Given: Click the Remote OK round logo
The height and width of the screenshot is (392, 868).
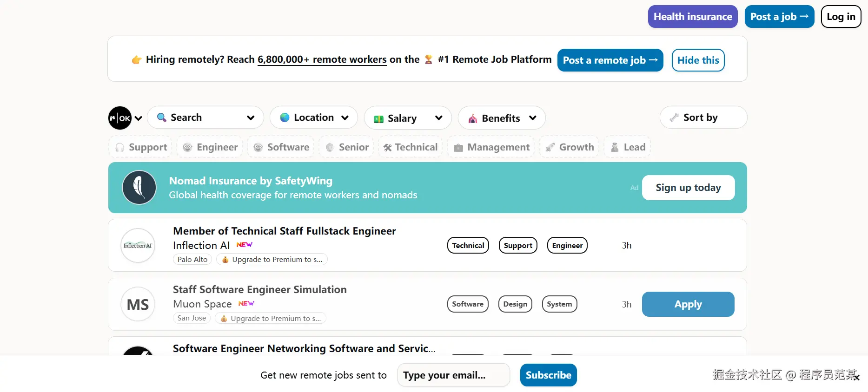Looking at the screenshot, I should pos(120,118).
